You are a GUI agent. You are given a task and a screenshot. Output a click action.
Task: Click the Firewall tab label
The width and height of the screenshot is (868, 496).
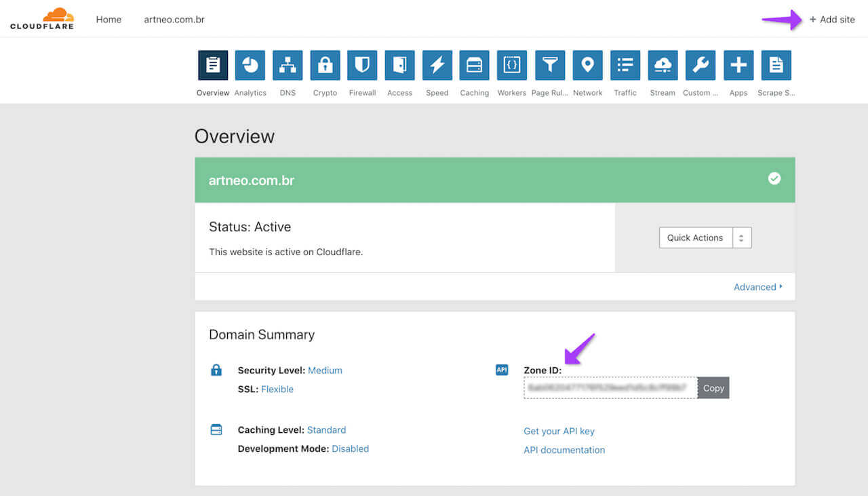[x=362, y=93]
